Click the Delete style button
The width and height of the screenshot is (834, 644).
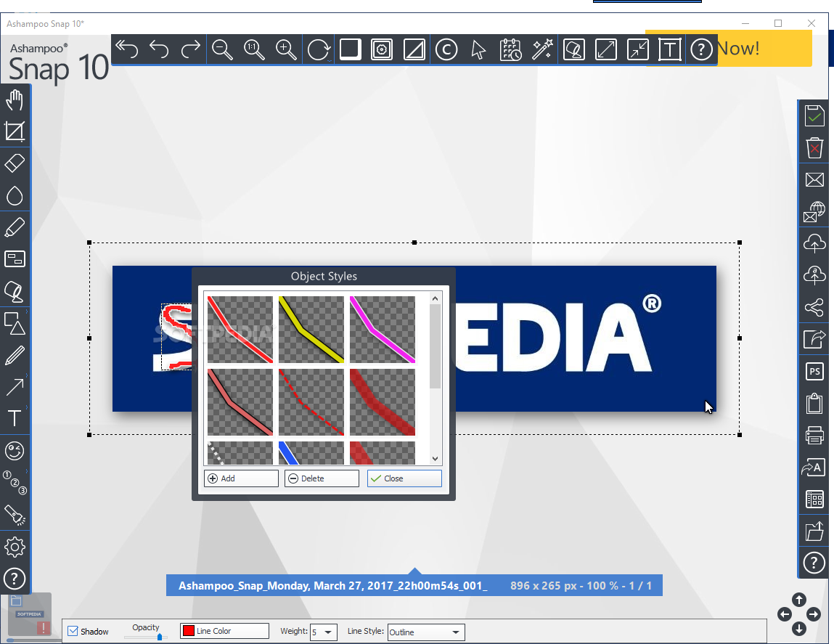(322, 478)
